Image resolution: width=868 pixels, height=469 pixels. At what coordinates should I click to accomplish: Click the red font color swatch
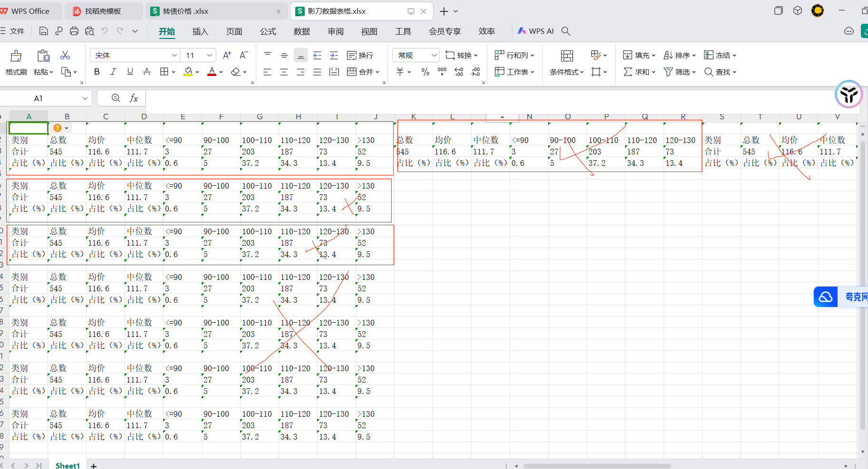point(212,72)
